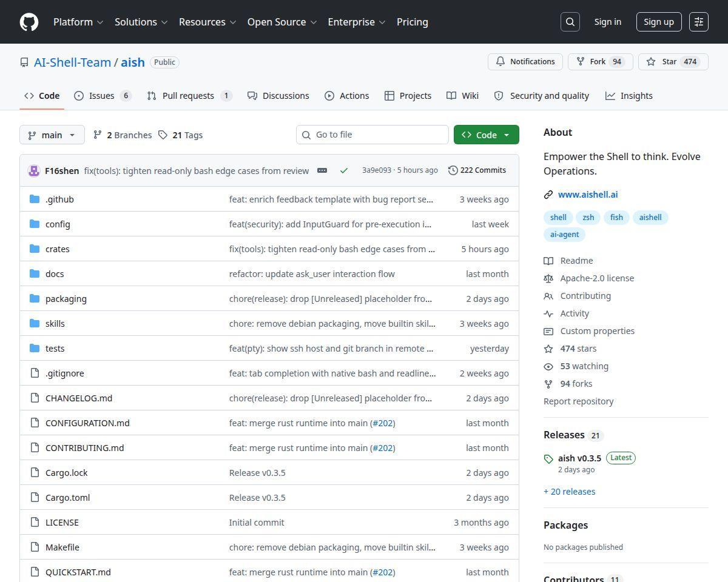Open the green Code dropdown button
Viewport: 728px width, 582px height.
click(x=487, y=135)
